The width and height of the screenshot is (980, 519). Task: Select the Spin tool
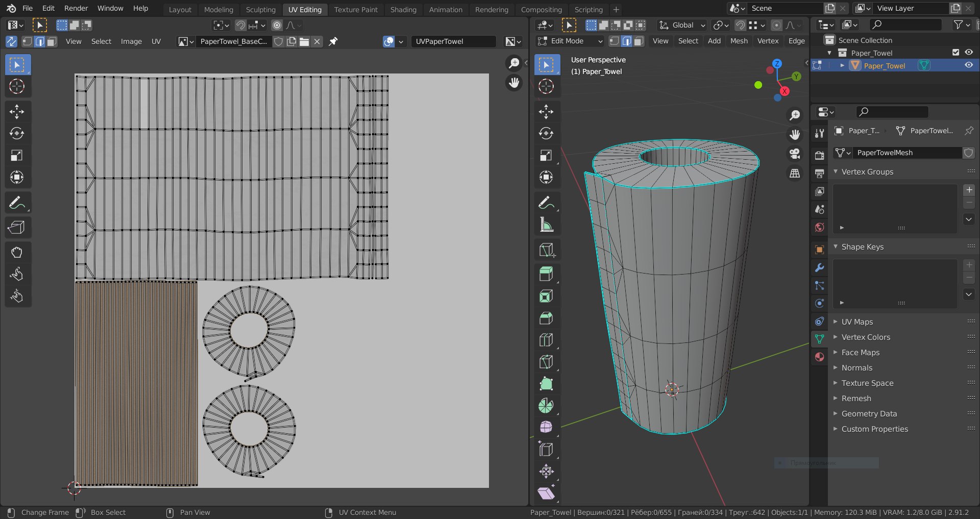(546, 406)
